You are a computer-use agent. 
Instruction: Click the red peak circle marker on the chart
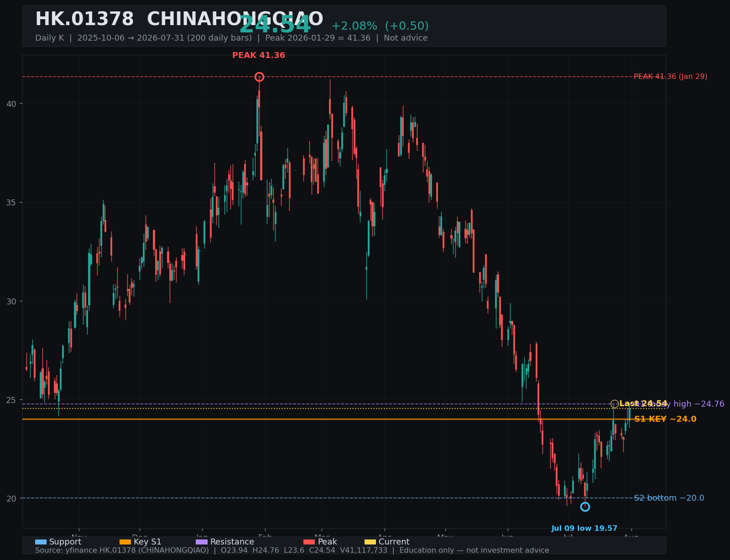click(x=259, y=77)
